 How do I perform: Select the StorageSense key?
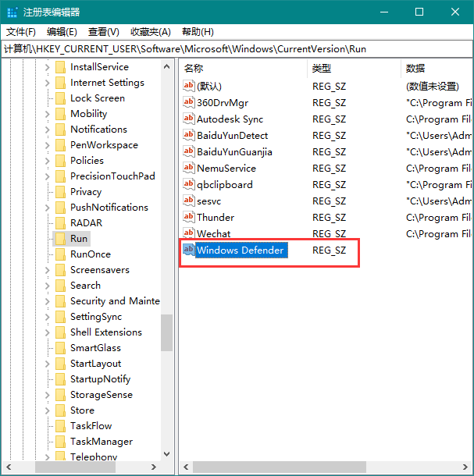pos(102,395)
